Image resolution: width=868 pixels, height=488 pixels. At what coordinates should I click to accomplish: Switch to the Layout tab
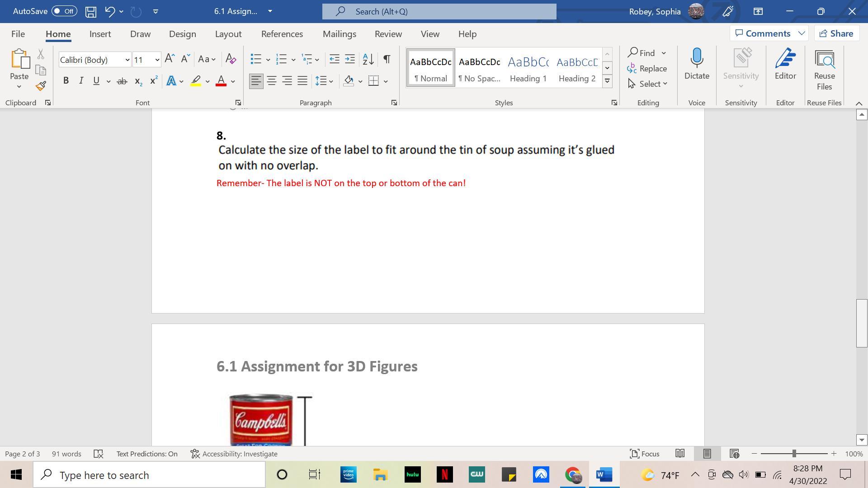(228, 34)
